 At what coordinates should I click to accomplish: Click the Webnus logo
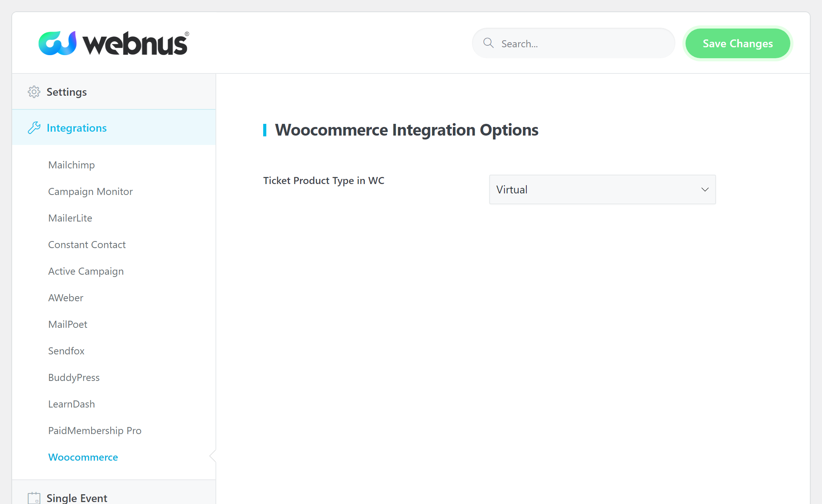pos(114,43)
